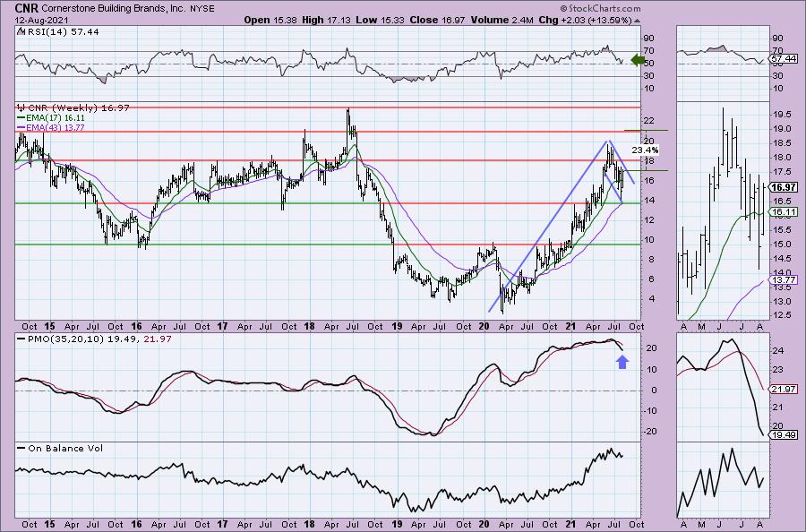This screenshot has height=532, width=806.
Task: Click the small up triangle after Chg
Action: click(x=638, y=21)
